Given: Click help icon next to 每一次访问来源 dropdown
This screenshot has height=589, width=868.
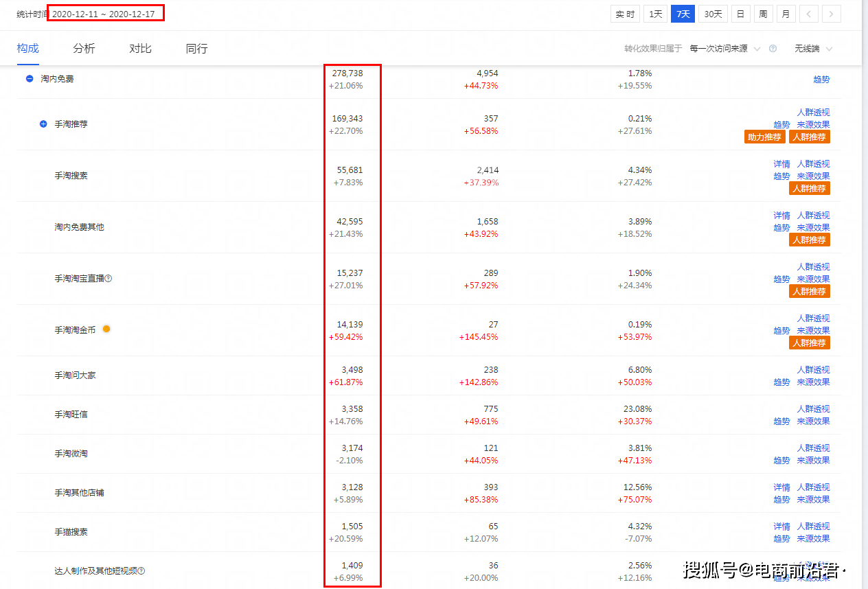Looking at the screenshot, I should [x=773, y=49].
